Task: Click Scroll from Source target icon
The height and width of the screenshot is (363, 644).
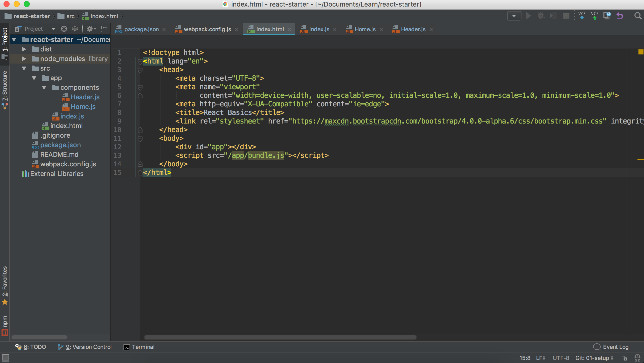Action: (64, 29)
